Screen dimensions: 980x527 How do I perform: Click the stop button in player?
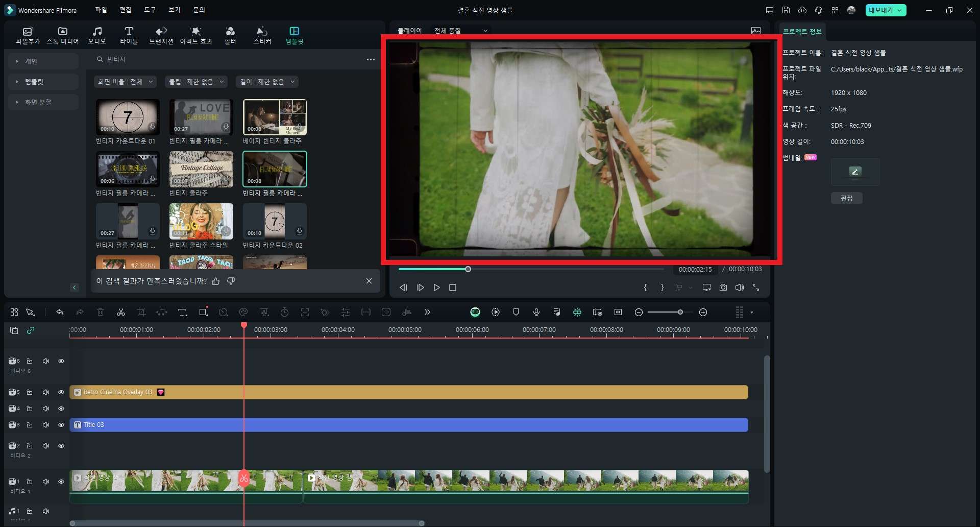tap(452, 288)
